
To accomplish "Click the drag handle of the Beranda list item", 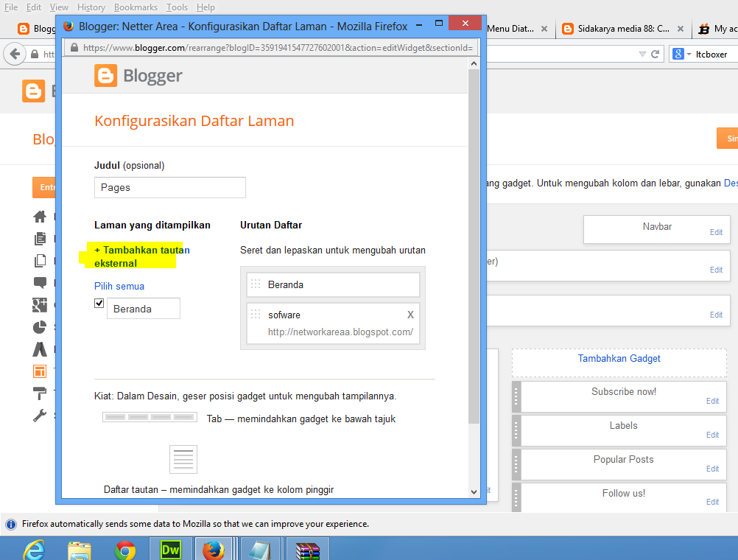I will (256, 284).
